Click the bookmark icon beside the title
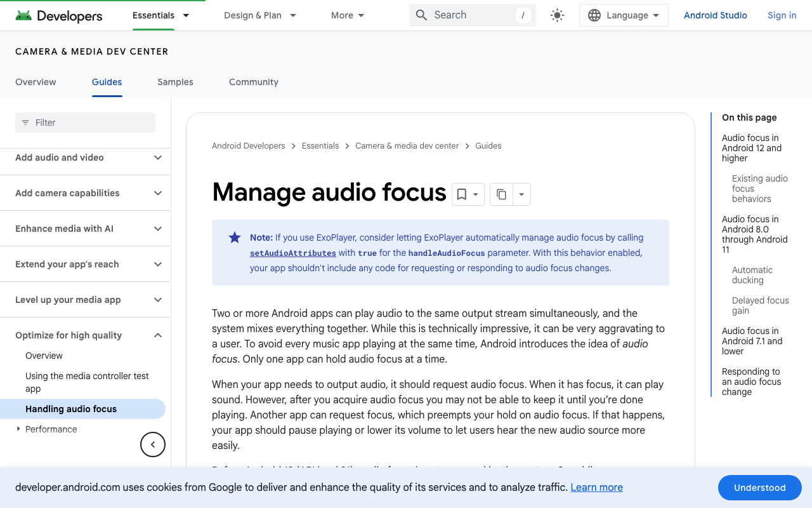The width and height of the screenshot is (812, 508). point(462,194)
